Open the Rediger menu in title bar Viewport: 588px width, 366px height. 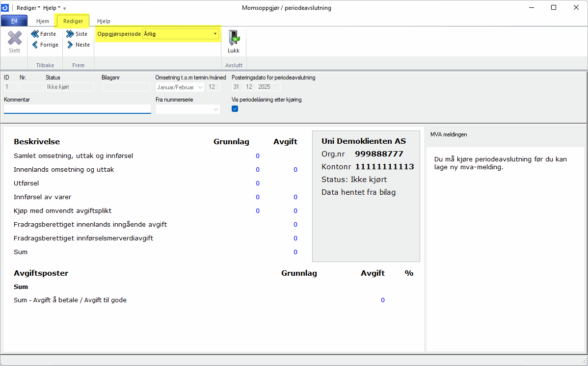[28, 8]
